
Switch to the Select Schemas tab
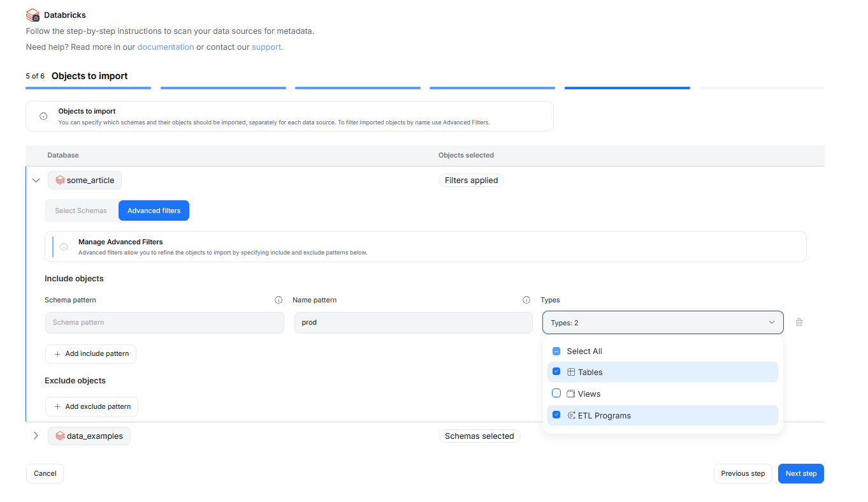[x=81, y=210]
